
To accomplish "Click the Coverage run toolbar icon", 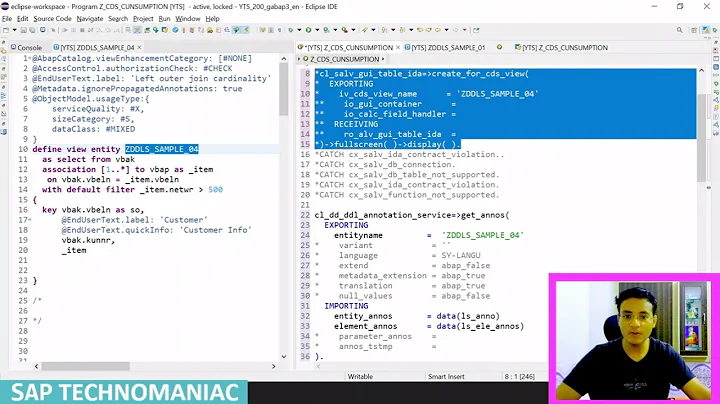I will coord(326,30).
